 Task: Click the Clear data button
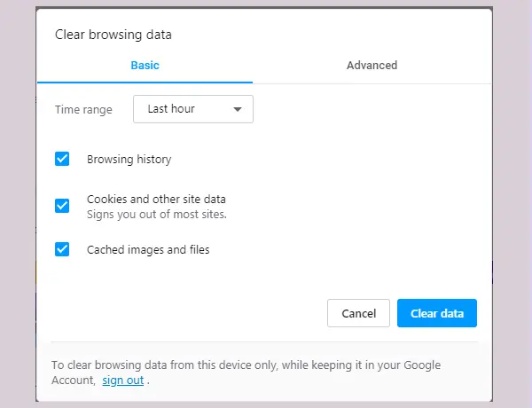tap(437, 313)
